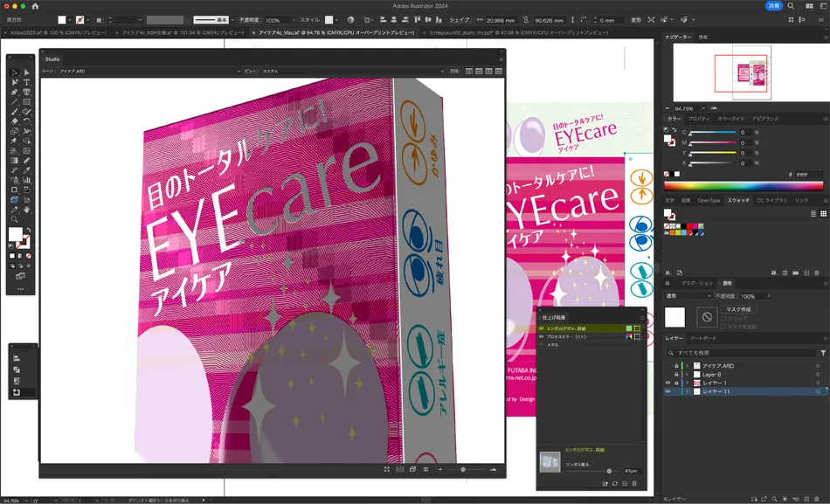The image size is (830, 504).
Task: Unlock Layer 8 by clicking its lock icon
Action: [676, 375]
